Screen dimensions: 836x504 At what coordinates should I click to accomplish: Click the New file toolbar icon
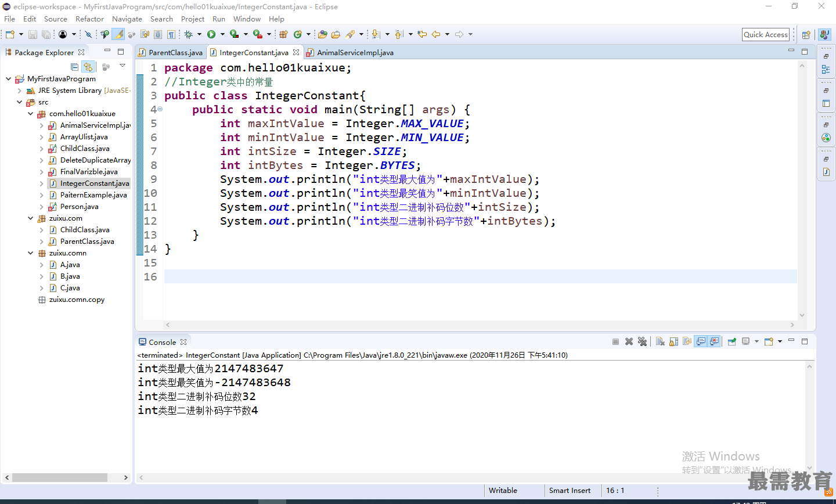(10, 34)
